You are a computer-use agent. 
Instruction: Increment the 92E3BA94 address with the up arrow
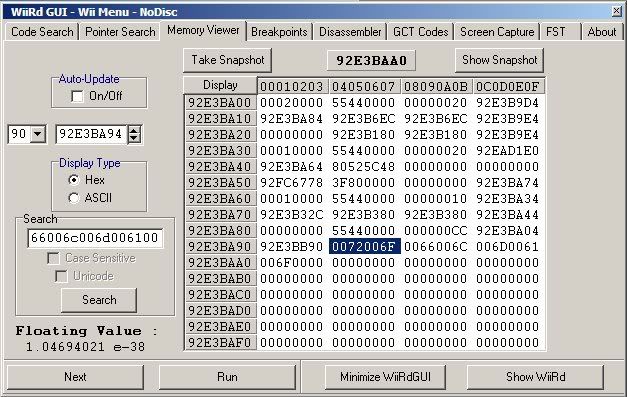click(x=134, y=130)
